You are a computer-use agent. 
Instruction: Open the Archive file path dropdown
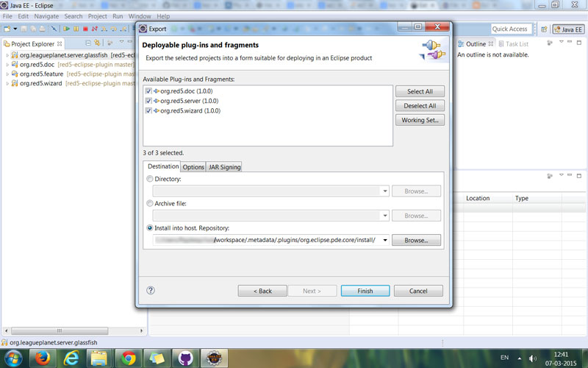384,216
